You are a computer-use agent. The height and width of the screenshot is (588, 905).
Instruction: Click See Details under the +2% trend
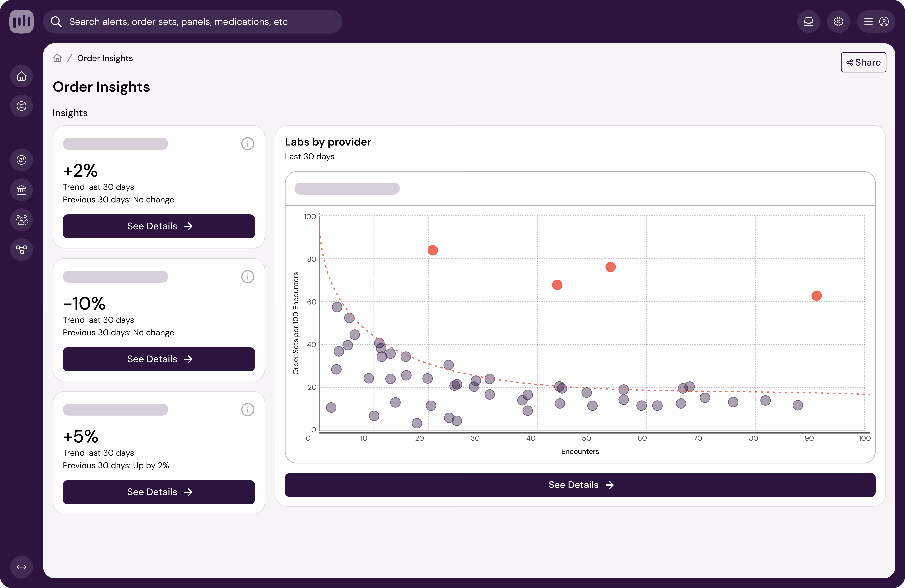[x=159, y=226]
